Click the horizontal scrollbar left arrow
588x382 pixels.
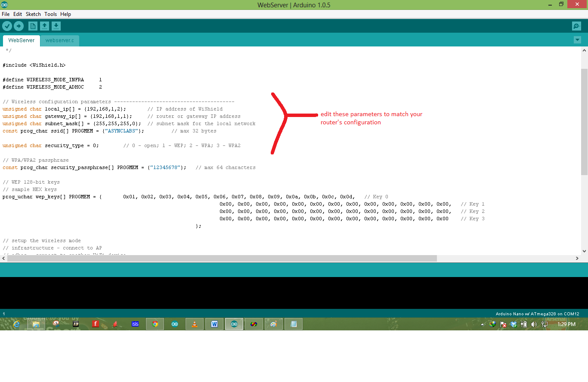pos(3,259)
